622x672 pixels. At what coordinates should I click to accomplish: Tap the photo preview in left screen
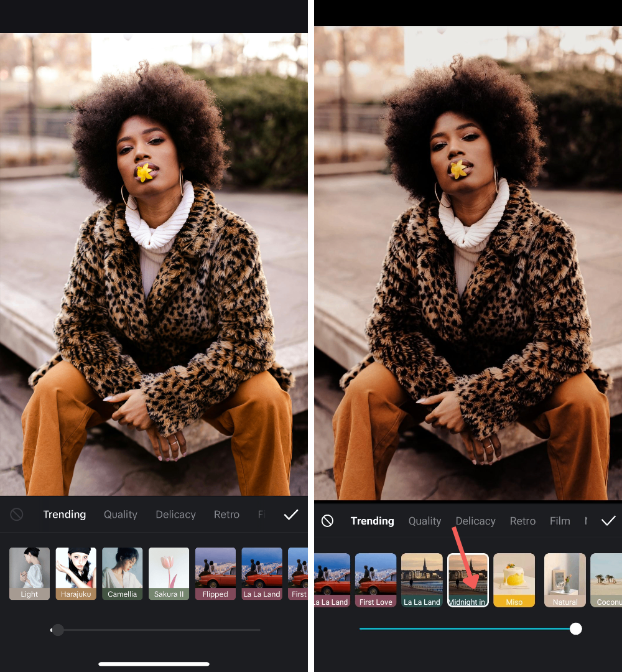click(154, 264)
